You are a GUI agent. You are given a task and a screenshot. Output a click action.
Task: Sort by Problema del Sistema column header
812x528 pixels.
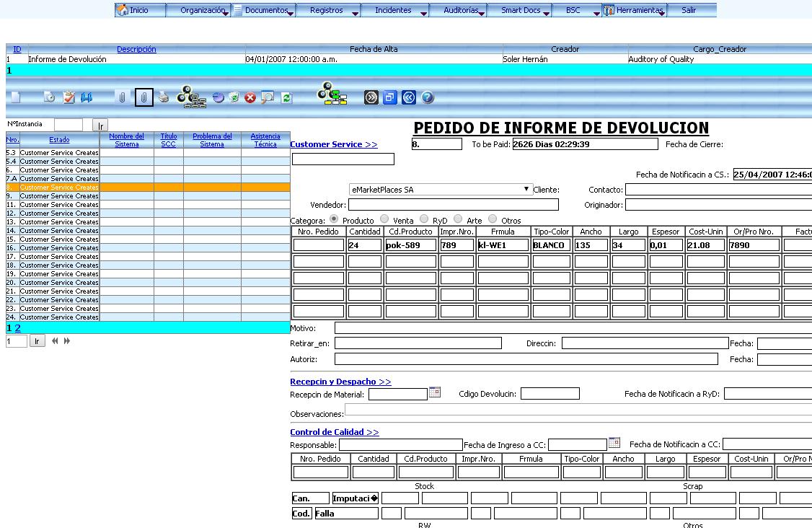pyautogui.click(x=212, y=140)
